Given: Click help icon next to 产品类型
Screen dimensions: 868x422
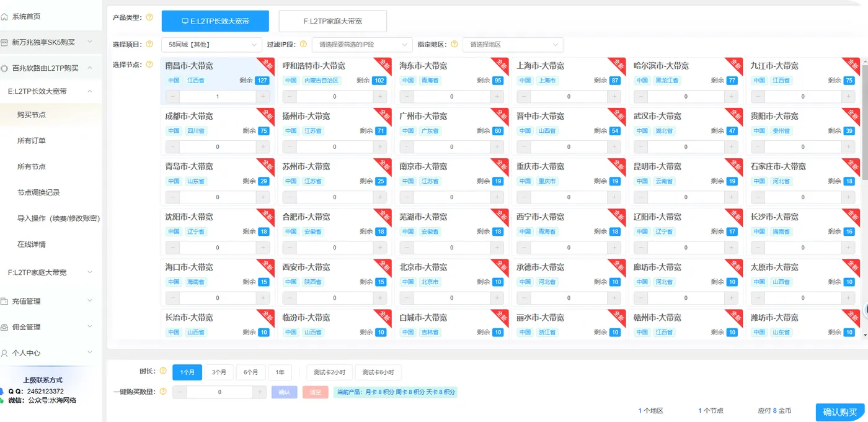Looking at the screenshot, I should coord(149,17).
